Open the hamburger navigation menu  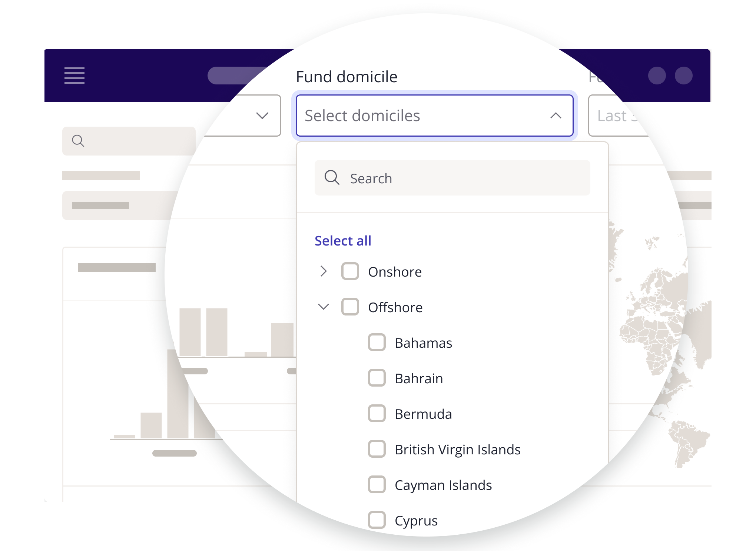tap(74, 76)
